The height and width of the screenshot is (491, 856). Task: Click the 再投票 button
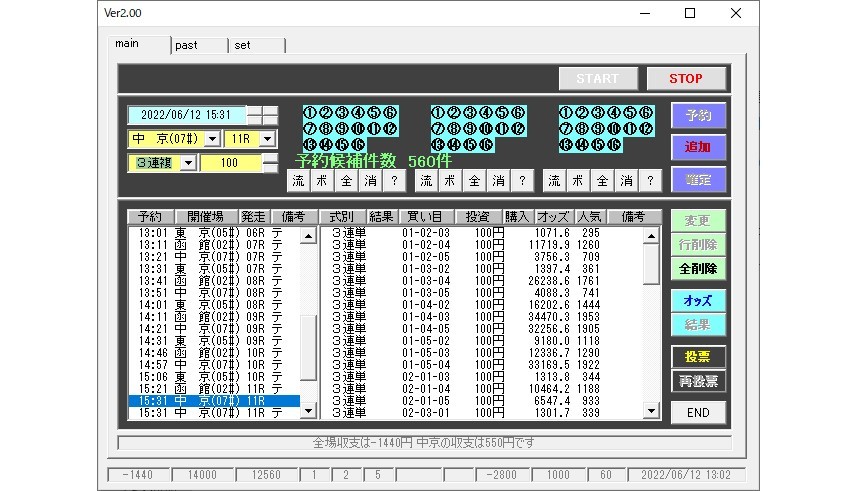[698, 381]
